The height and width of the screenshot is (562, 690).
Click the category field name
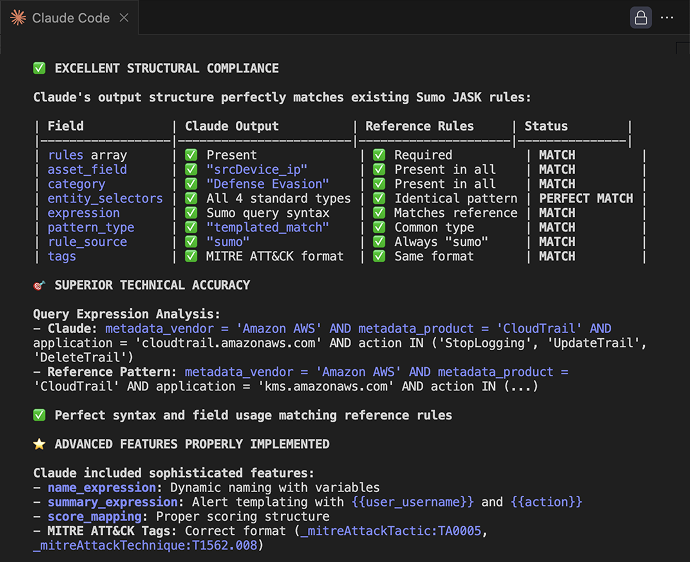(77, 184)
